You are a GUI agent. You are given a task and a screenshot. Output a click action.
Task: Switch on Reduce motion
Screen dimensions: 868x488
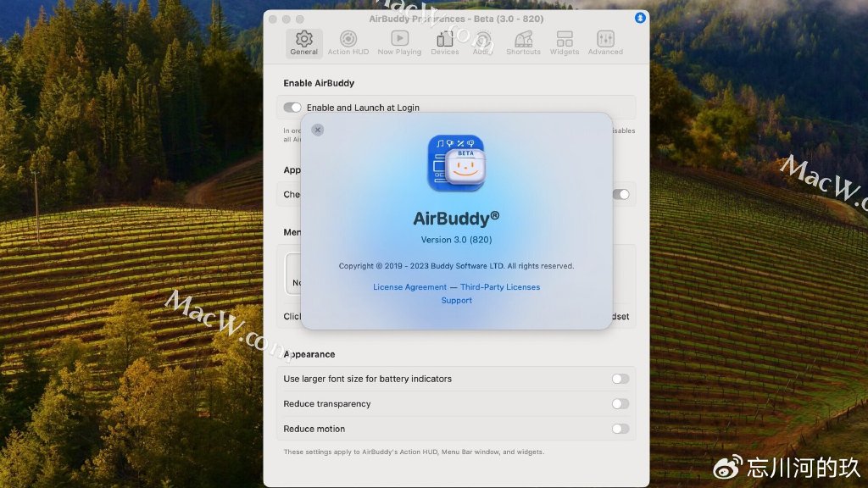pos(620,429)
